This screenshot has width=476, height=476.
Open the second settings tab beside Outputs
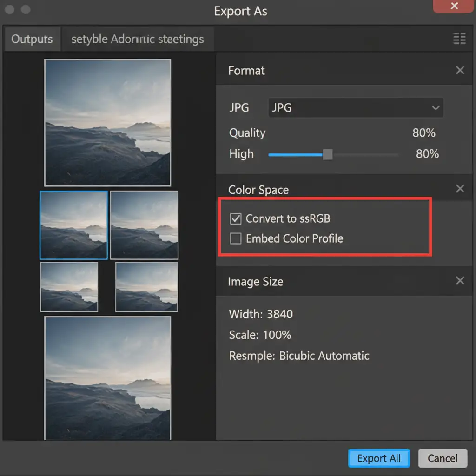point(138,39)
